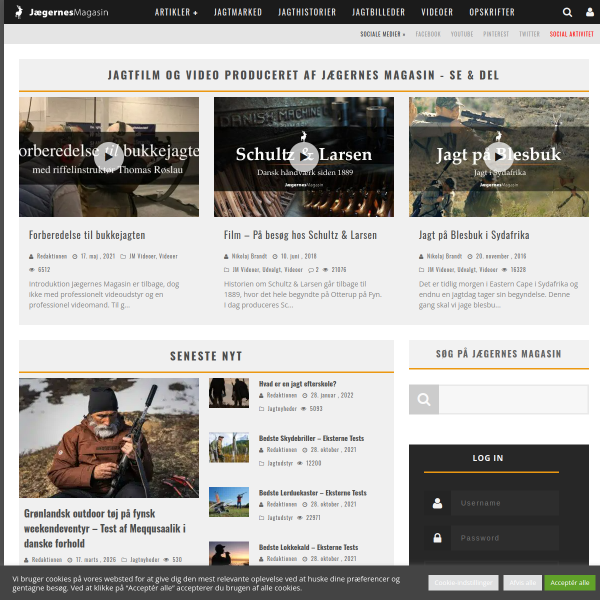
Task: Decline cookies with Afvis alle
Action: (x=522, y=582)
